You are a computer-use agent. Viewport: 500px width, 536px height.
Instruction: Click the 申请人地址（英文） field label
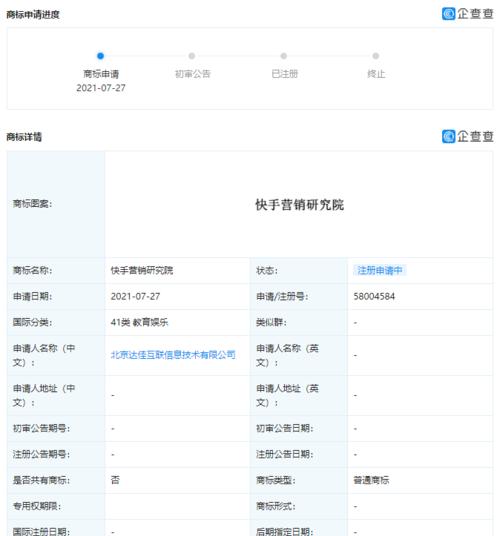(287, 395)
